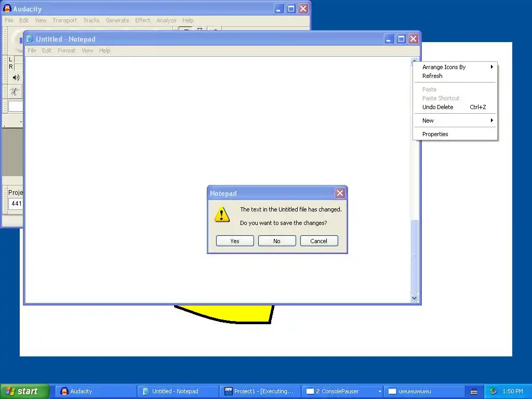Open Notepad's Edit menu
Viewport: 532px width, 399px height.
47,50
